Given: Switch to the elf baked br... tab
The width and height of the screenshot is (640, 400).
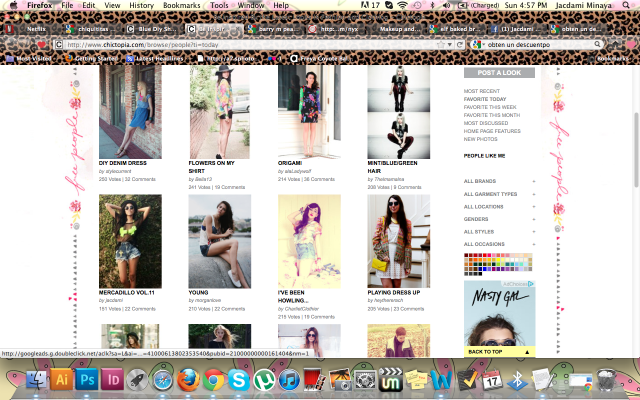Looking at the screenshot, I should click(456, 29).
